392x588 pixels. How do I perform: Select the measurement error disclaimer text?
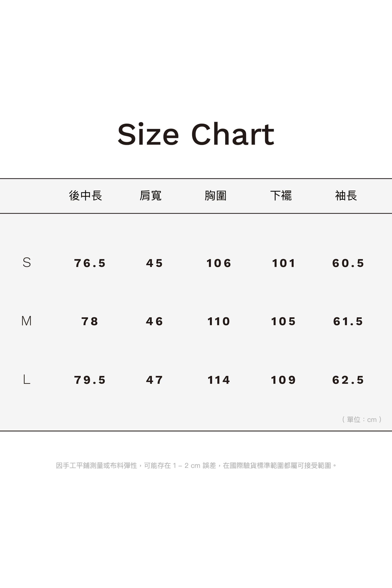point(196,465)
